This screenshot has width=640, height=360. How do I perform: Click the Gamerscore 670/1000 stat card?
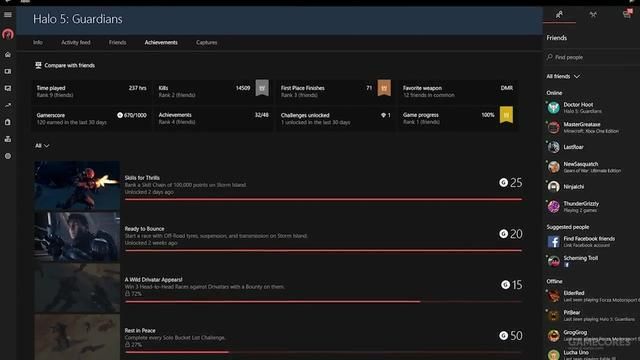click(x=92, y=118)
